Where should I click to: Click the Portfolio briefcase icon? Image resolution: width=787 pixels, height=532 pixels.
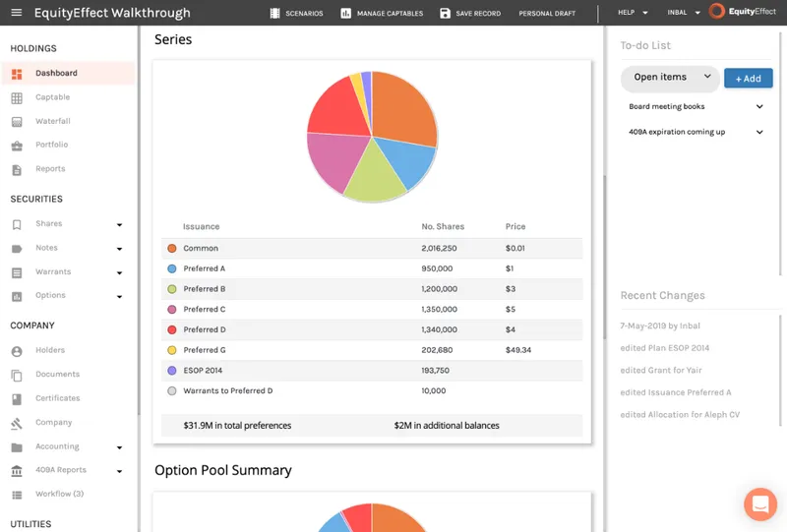(x=17, y=146)
